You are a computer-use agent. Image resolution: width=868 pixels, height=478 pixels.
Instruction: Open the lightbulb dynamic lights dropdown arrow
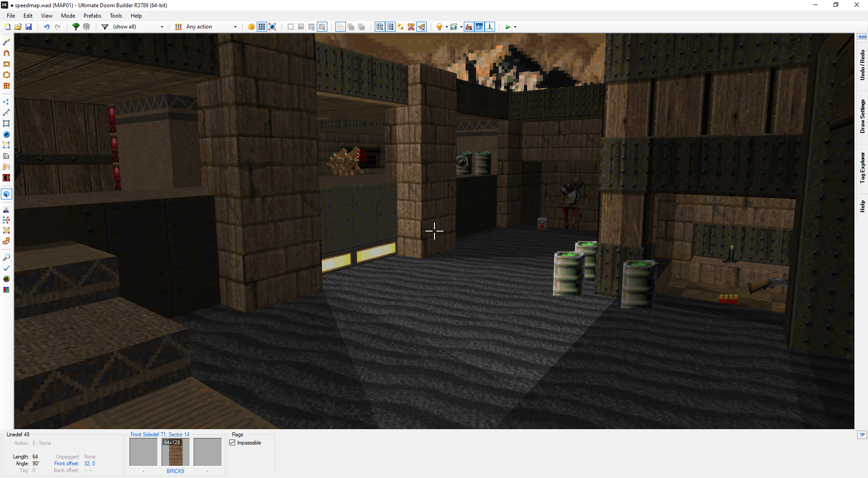pos(447,27)
